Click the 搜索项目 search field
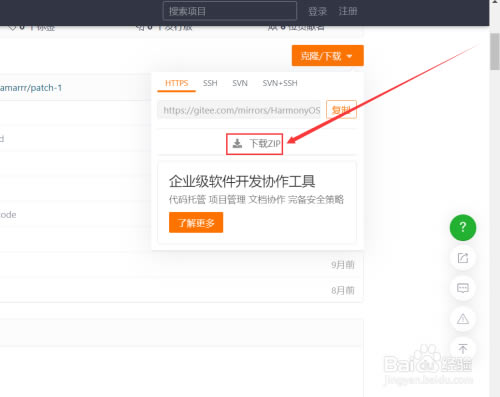This screenshot has width=500, height=397. point(230,11)
